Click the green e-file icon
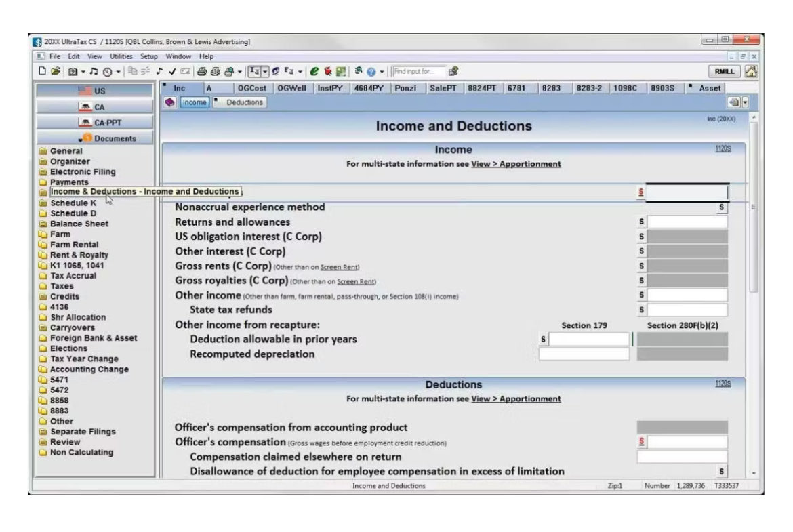 click(x=314, y=71)
